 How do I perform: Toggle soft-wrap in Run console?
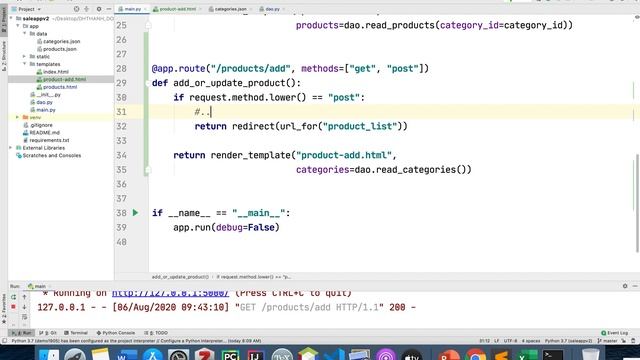(24, 317)
